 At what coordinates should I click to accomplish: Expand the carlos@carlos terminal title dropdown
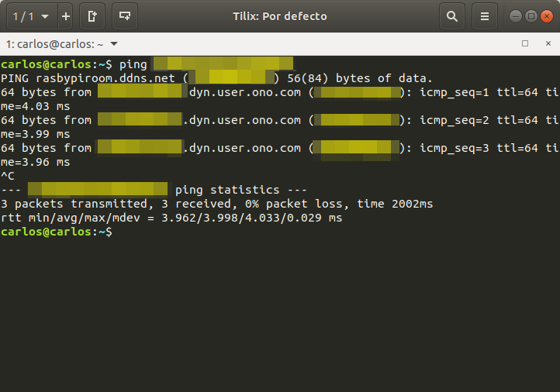[x=115, y=44]
